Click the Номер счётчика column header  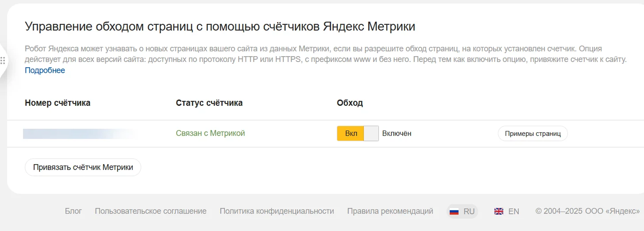click(x=58, y=103)
